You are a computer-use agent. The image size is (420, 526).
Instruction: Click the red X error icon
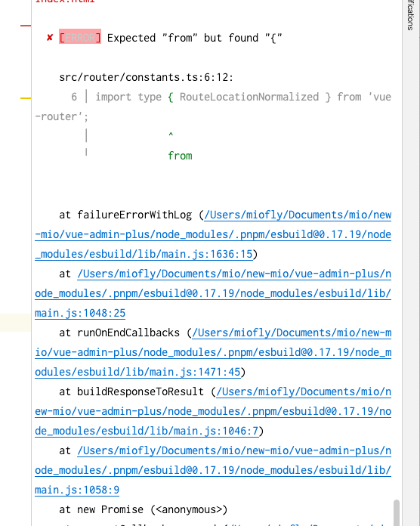[50, 38]
